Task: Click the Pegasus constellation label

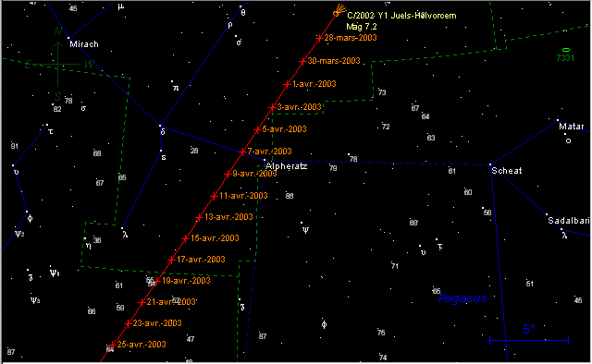Action: [x=462, y=298]
